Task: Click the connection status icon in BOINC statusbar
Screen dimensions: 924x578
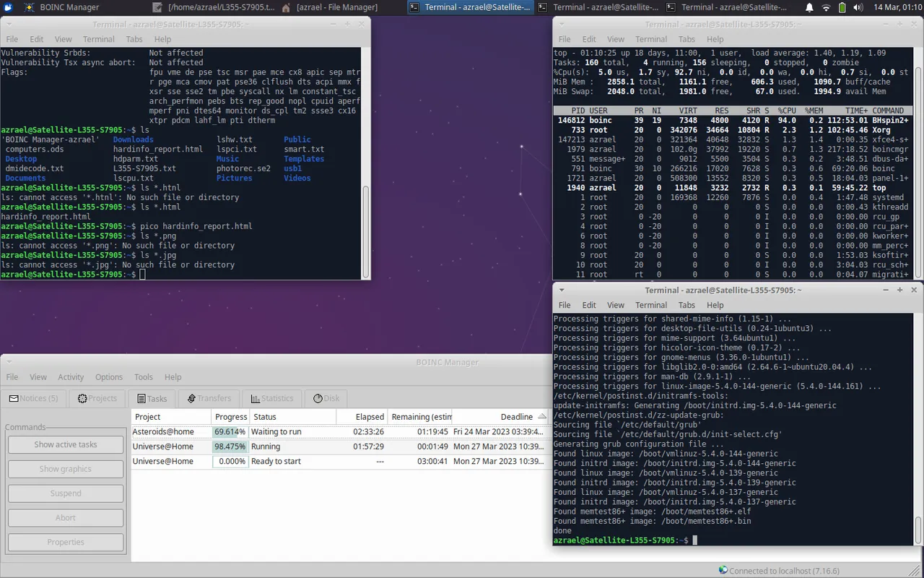Action: click(723, 571)
